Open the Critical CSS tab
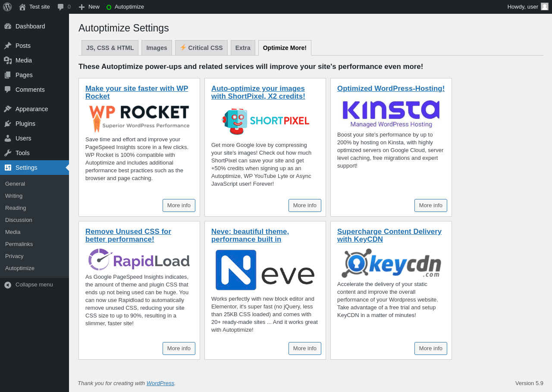 201,48
